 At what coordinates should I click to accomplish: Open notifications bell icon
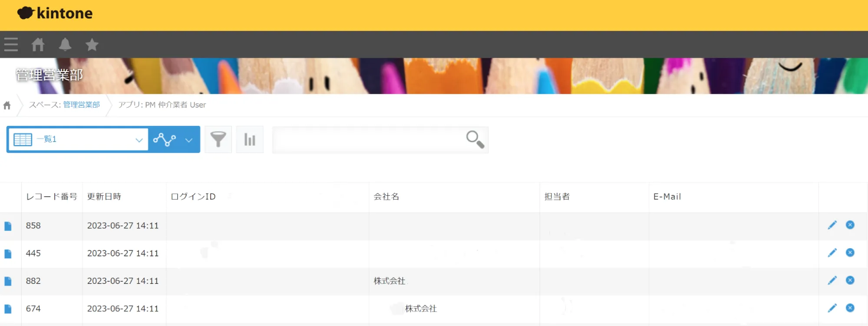click(x=65, y=44)
